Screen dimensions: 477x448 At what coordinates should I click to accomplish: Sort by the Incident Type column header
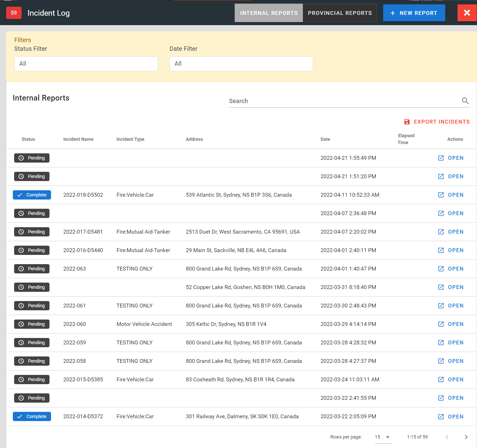[130, 139]
